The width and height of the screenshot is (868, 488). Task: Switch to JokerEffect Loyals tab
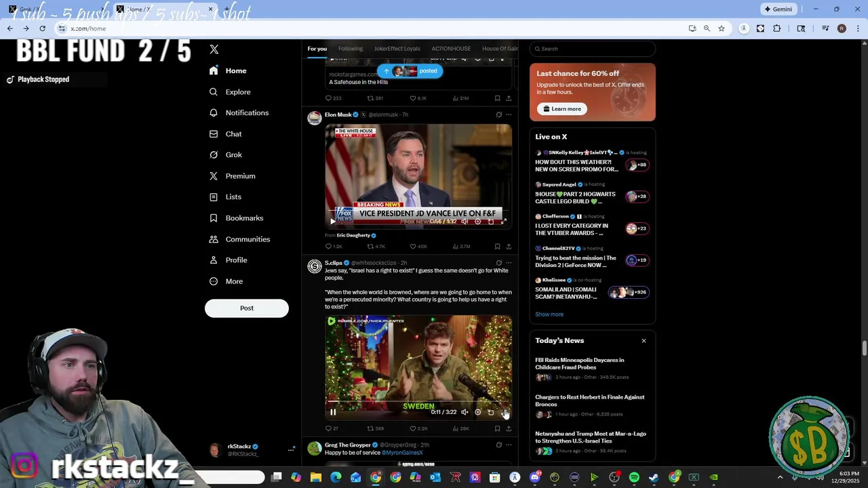397,49
